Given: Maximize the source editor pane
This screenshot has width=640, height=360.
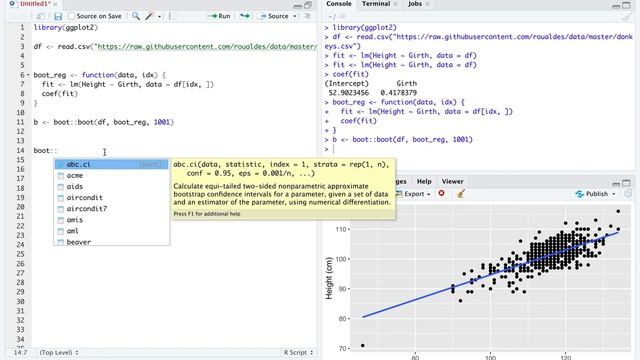Looking at the screenshot, I should [x=308, y=5].
